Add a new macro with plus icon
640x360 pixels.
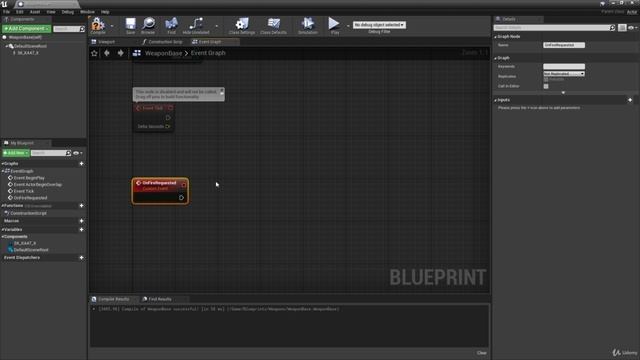(x=81, y=221)
